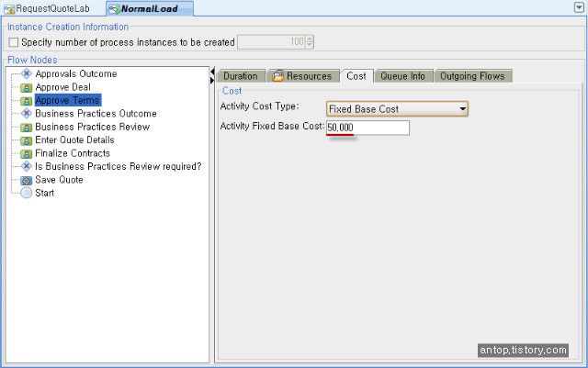Screen dimensions: 588x368
Task: Enable specifying number of process instances
Action: 14,42
